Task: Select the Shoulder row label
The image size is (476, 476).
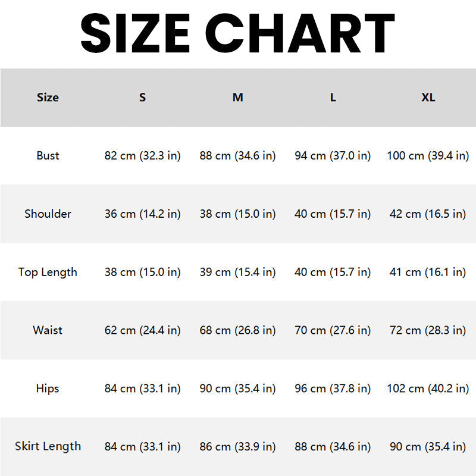Action: click(x=48, y=214)
